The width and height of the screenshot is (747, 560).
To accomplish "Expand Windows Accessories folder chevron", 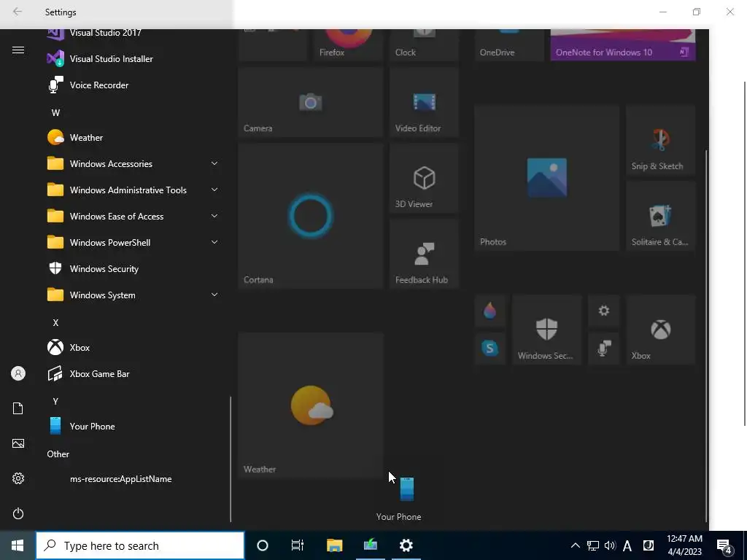I will click(214, 163).
